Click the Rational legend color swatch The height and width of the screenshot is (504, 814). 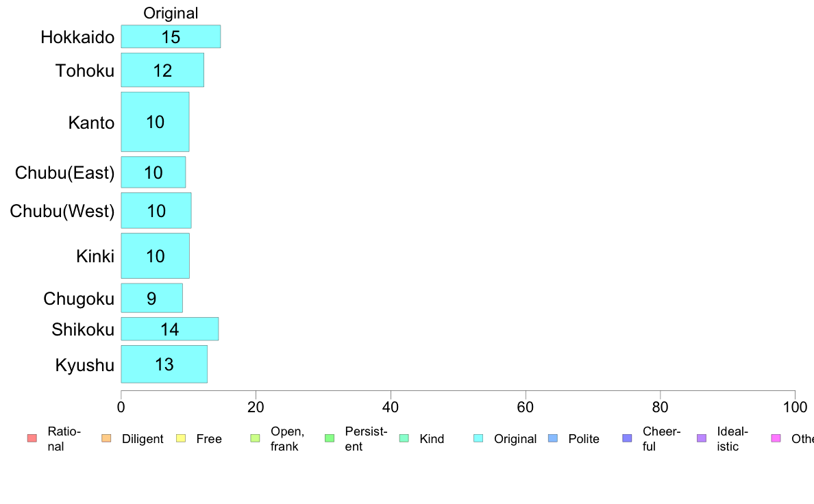[x=32, y=438]
